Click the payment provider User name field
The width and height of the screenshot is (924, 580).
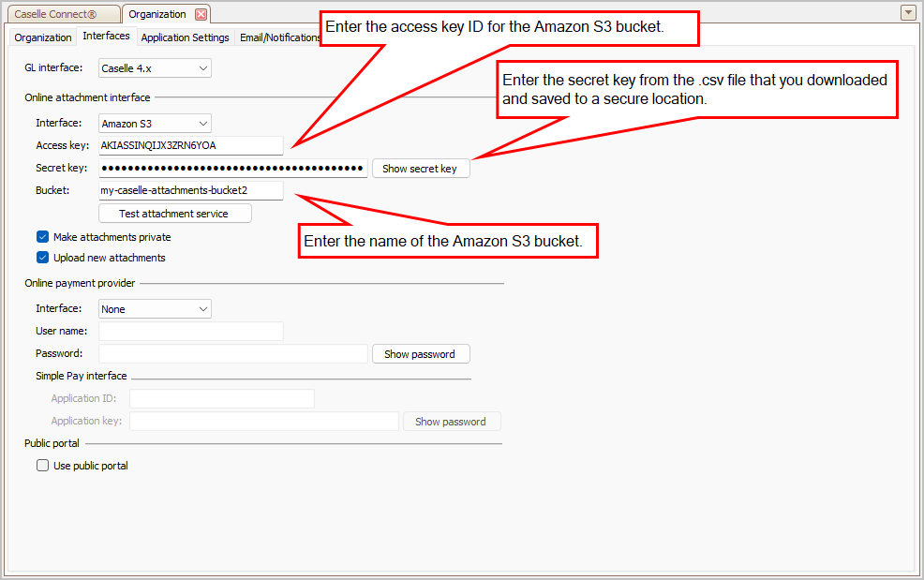pyautogui.click(x=191, y=332)
